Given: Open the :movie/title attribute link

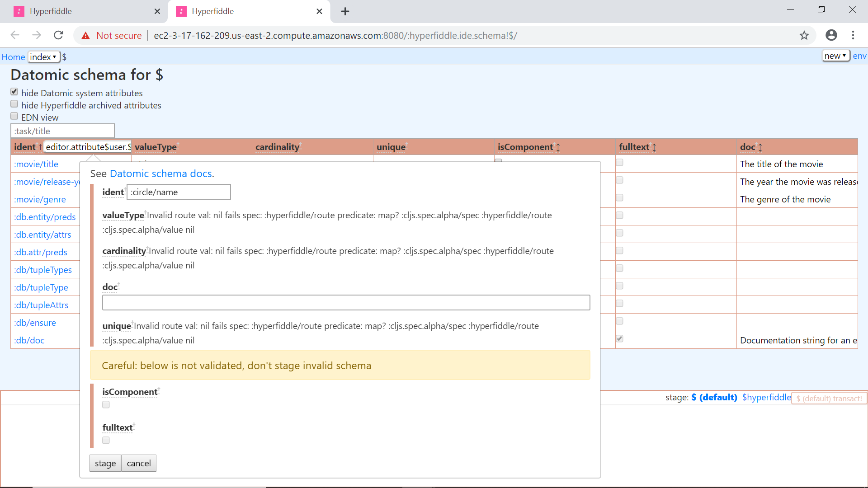Looking at the screenshot, I should (36, 164).
